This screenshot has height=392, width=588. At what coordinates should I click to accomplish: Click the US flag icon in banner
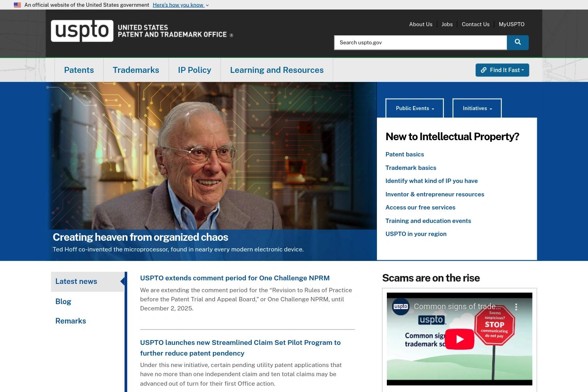tap(17, 5)
